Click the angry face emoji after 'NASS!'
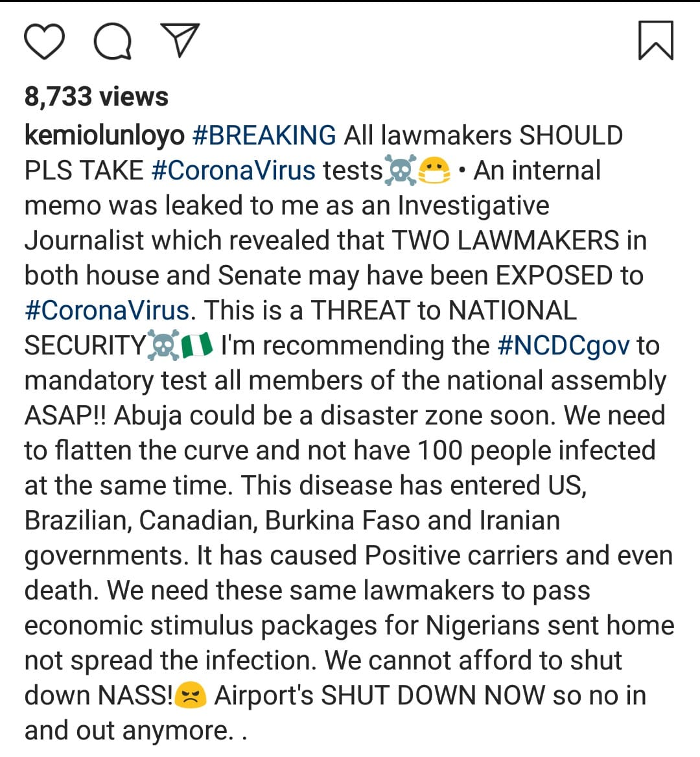Image resolution: width=700 pixels, height=757 pixels. click(191, 696)
